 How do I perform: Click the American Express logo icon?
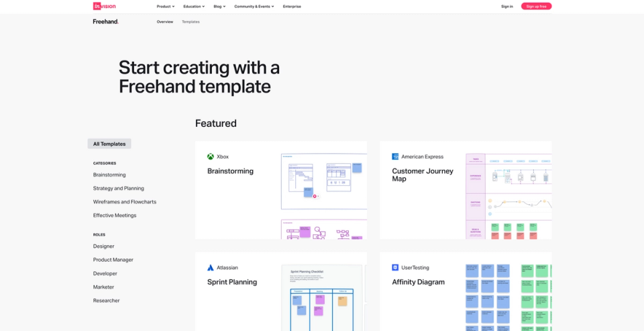coord(395,156)
